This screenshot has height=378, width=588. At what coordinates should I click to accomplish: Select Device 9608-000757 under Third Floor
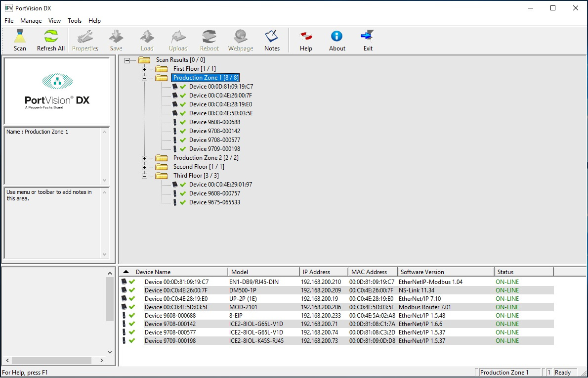pos(214,193)
